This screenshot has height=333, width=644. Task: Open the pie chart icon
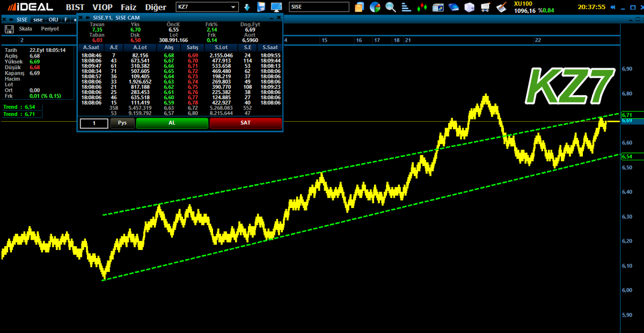pos(375,8)
